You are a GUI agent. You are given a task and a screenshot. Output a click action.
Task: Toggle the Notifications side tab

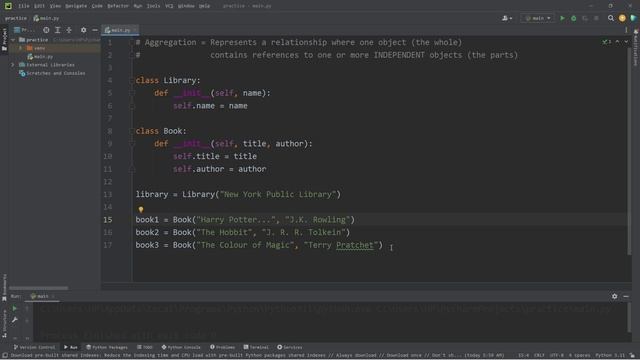tap(636, 48)
